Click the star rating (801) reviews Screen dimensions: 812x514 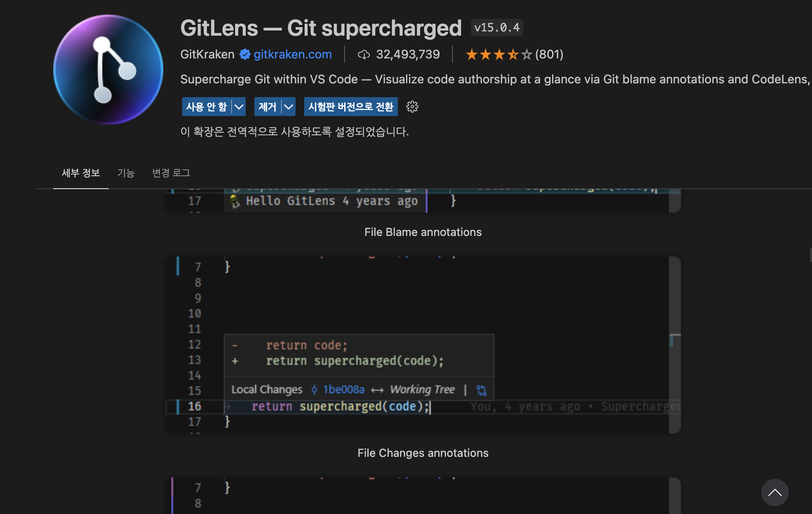tap(514, 55)
